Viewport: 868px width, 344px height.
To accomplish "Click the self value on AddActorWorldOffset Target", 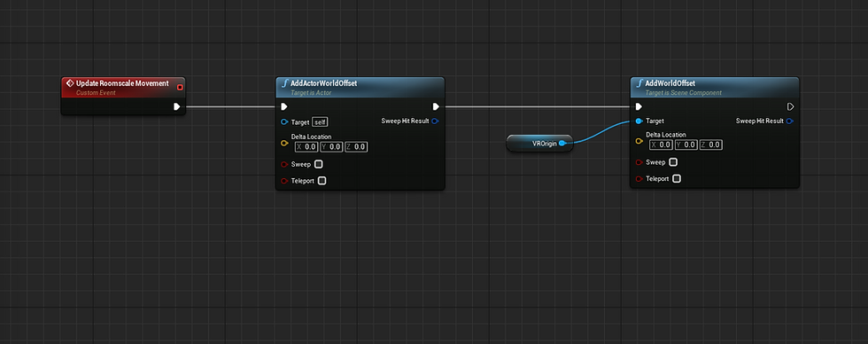I will click(320, 121).
